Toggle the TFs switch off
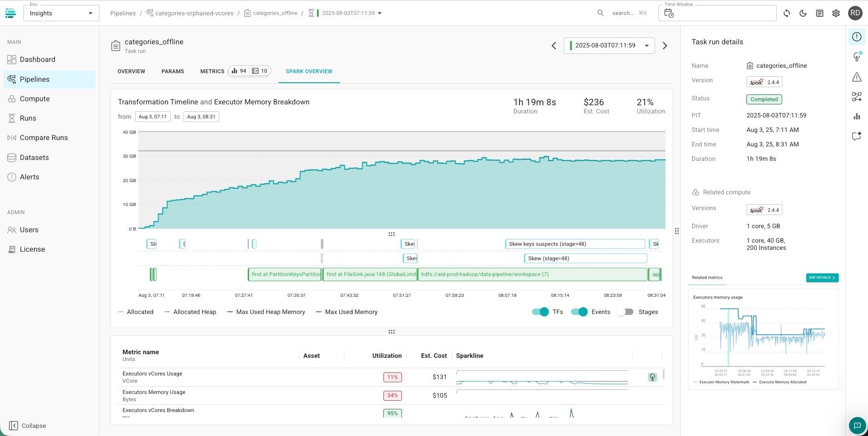The height and width of the screenshot is (436, 868). coord(540,312)
